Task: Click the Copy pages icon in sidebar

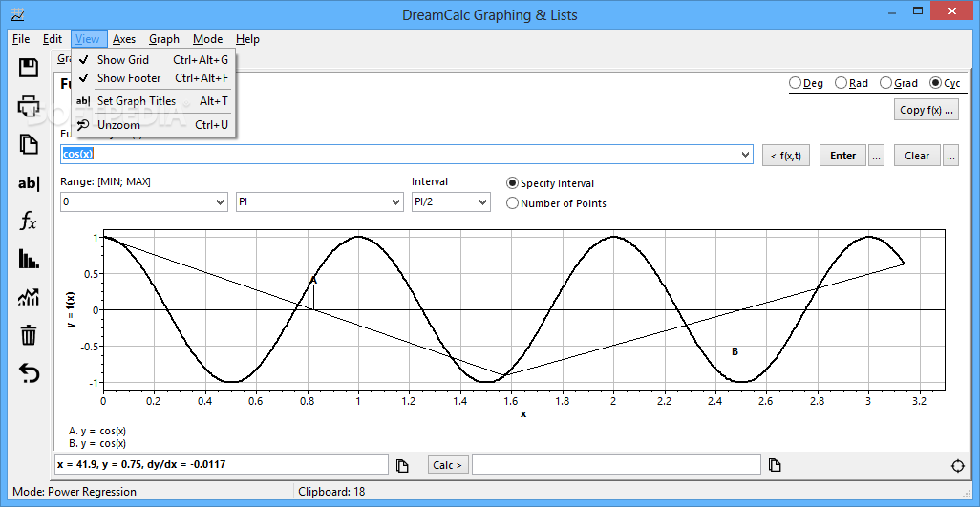Action: click(29, 144)
